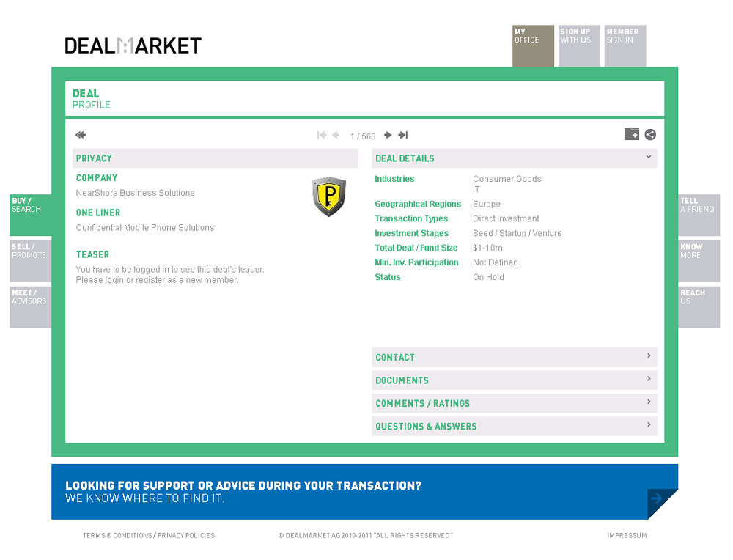This screenshot has width=733, height=560.
Task: Select the Meet / Advisors side tab
Action: (30, 307)
